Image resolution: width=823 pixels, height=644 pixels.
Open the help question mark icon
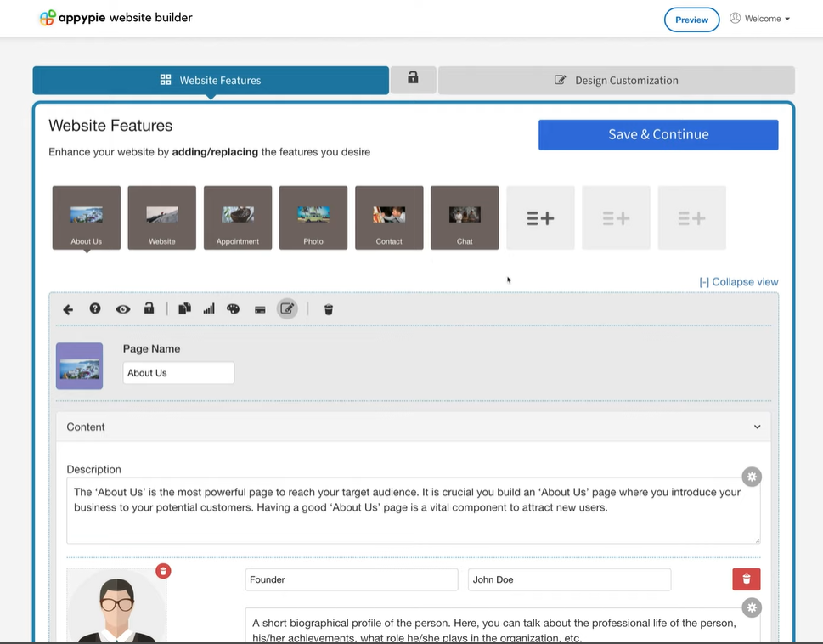[x=95, y=308]
